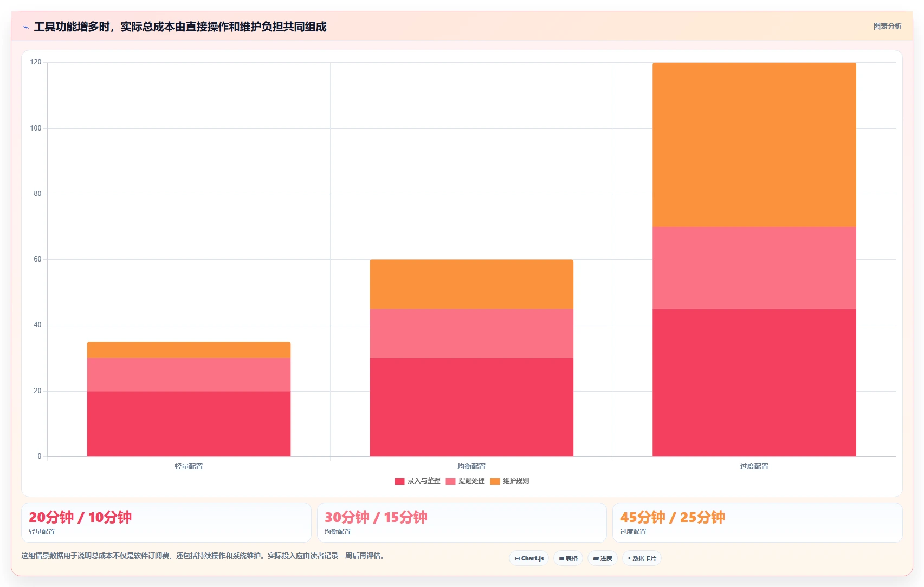The image size is (924, 587).
Task: Click the 40 y-axis tick label
Action: tap(37, 325)
